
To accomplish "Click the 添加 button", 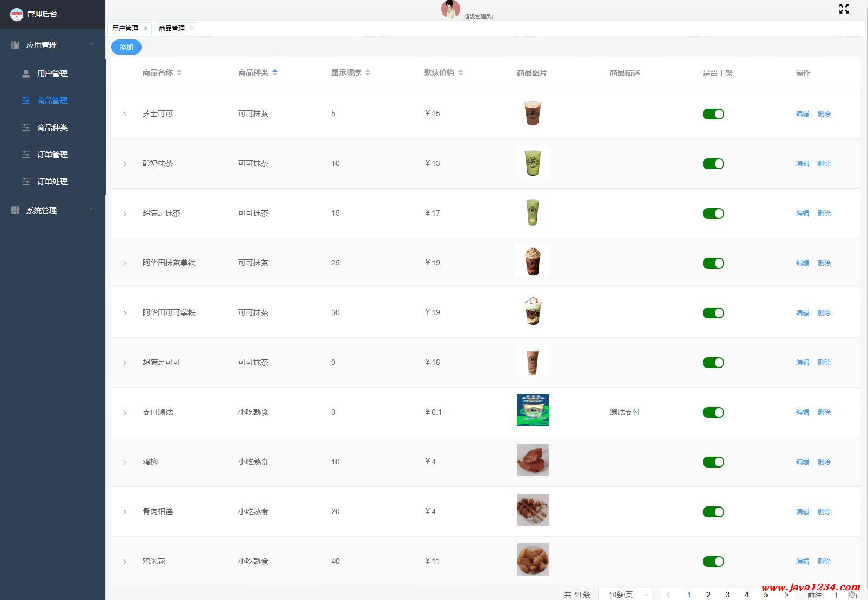I will [x=126, y=47].
